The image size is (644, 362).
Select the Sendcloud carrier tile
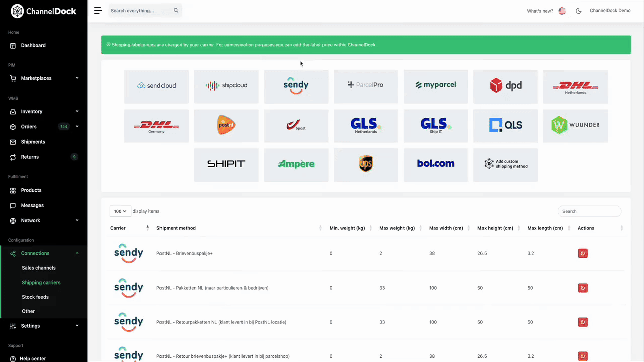click(156, 87)
